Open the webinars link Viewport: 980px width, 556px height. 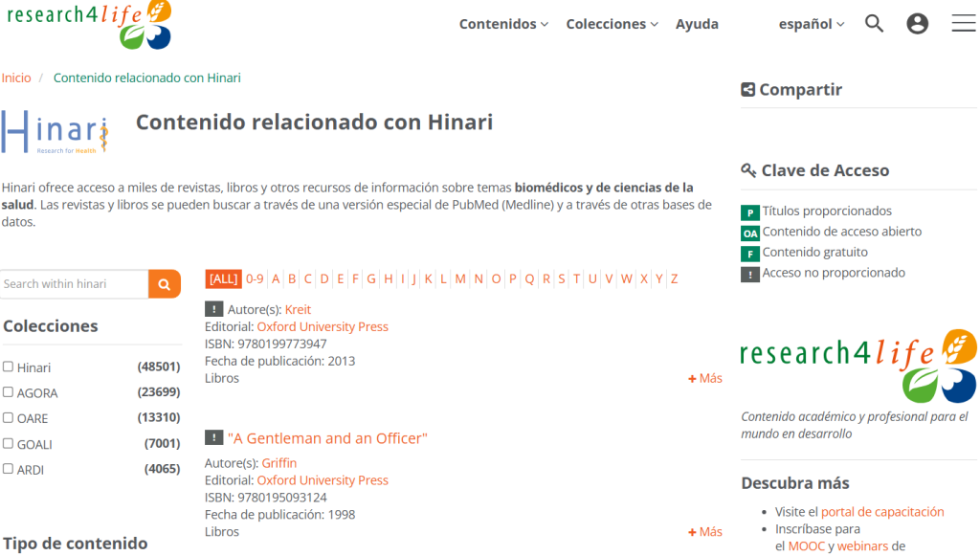[862, 546]
